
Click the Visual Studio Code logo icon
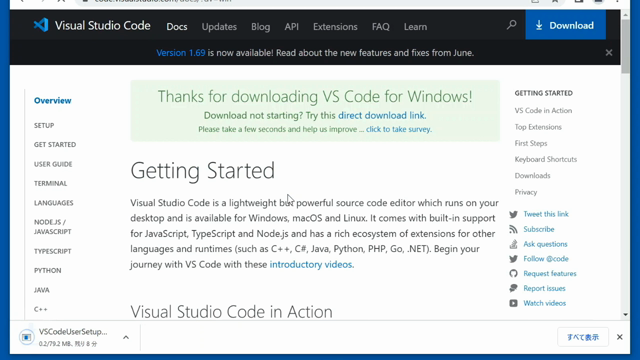click(x=41, y=25)
